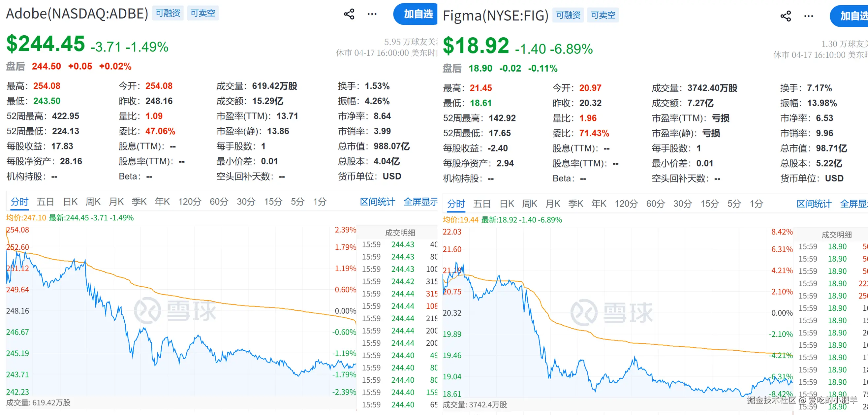Open Adobe more options ellipsis
The image size is (868, 415).
pos(372,14)
